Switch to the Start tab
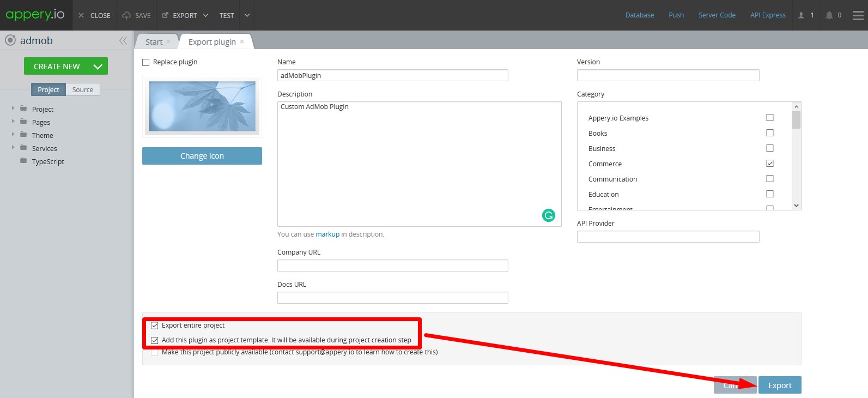 tap(154, 42)
